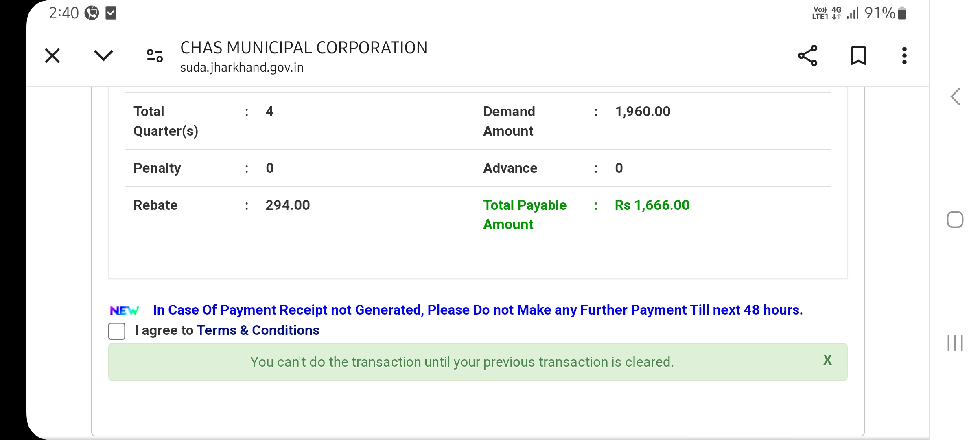
Task: Tap the share icon in toolbar
Action: [x=808, y=55]
